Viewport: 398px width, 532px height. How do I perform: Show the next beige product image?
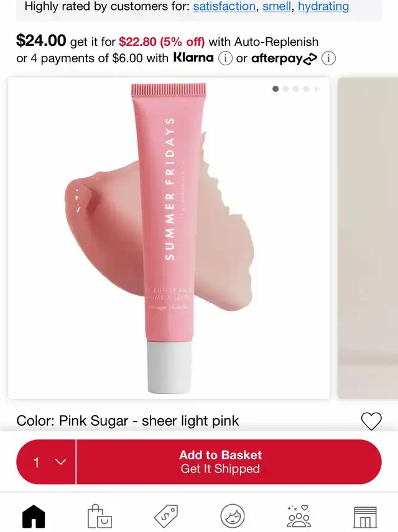coord(368,238)
